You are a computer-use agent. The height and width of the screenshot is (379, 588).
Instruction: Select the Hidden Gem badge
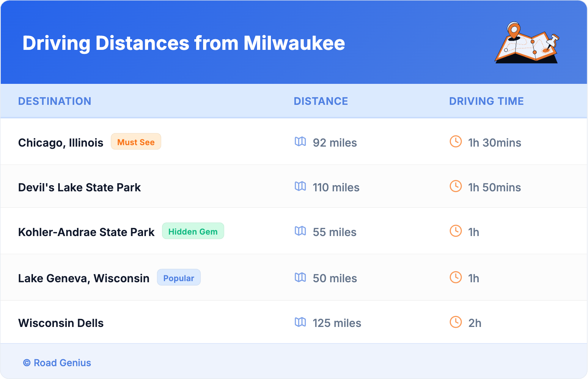(x=193, y=231)
